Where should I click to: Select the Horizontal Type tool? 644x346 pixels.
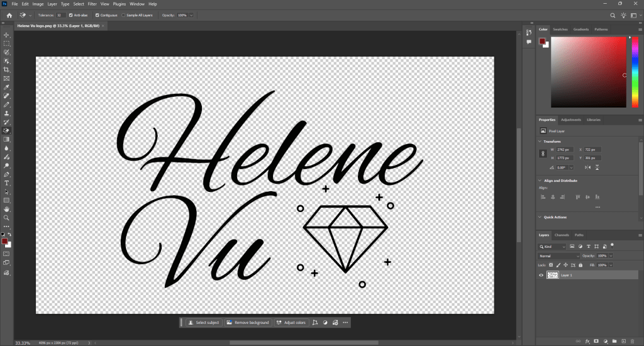[x=6, y=182]
